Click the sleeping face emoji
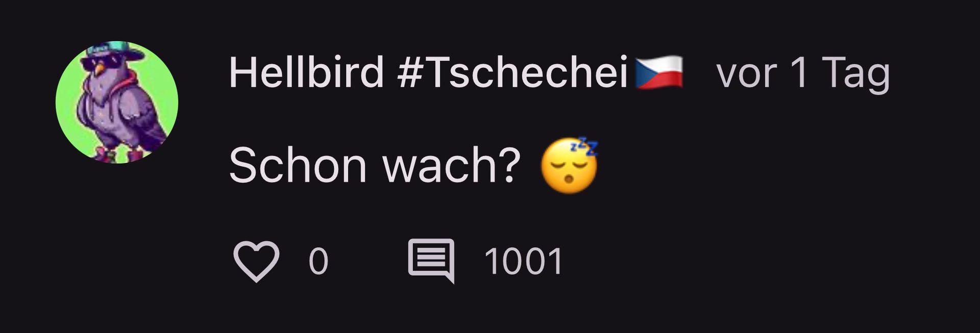The image size is (980, 333). (569, 165)
